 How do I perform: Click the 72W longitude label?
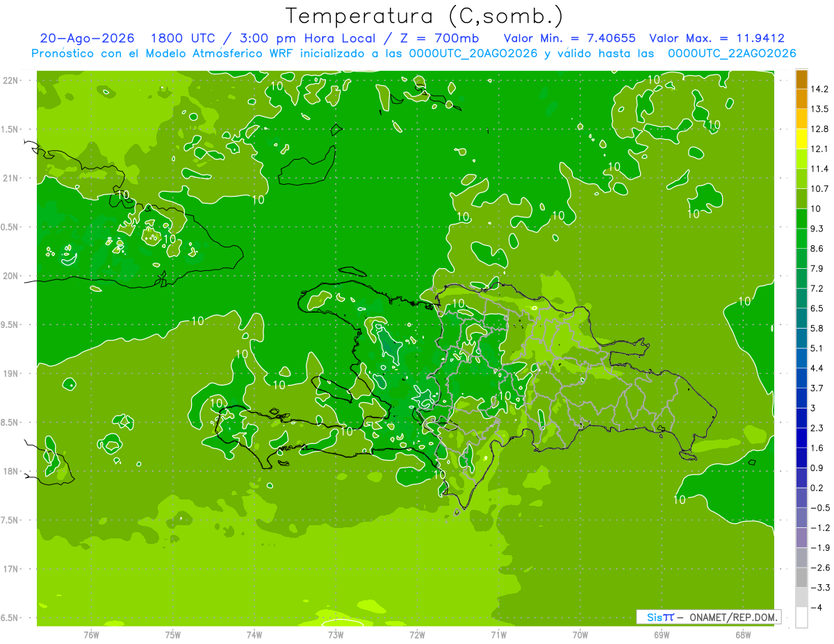click(417, 634)
